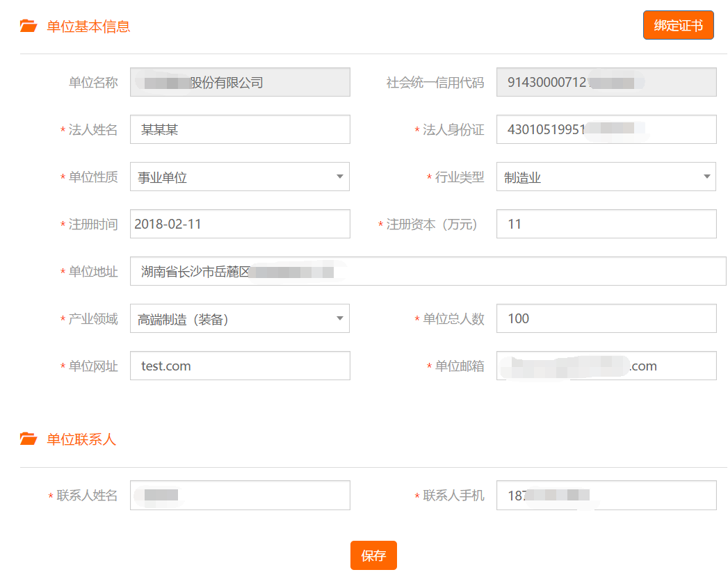Click the 单位基本信息 section heading

88,26
